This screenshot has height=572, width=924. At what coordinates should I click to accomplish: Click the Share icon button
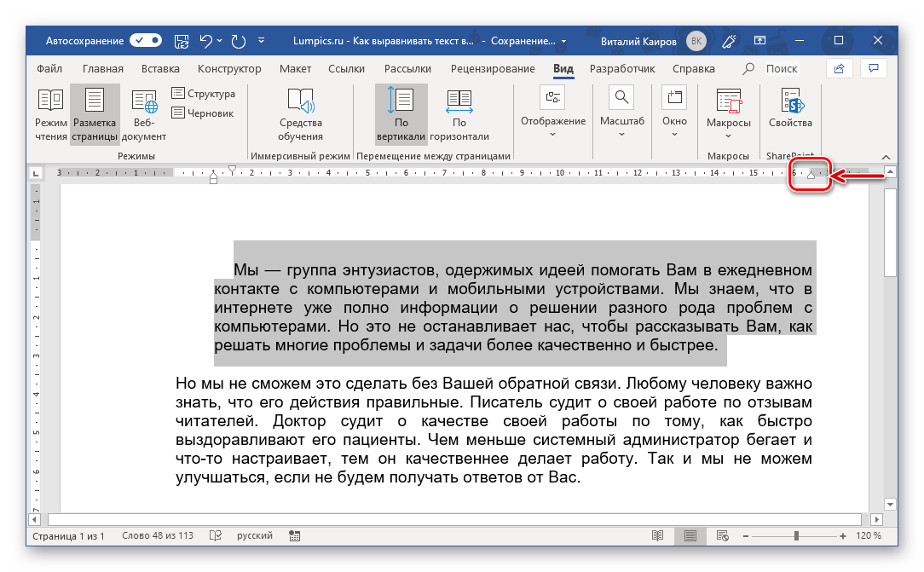coord(840,69)
